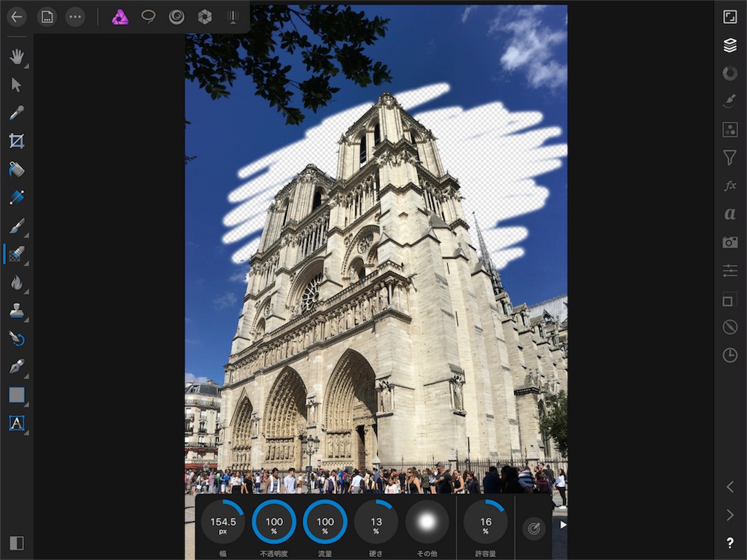Image resolution: width=747 pixels, height=560 pixels.
Task: Open the Channels sliders studio
Action: pyautogui.click(x=729, y=271)
